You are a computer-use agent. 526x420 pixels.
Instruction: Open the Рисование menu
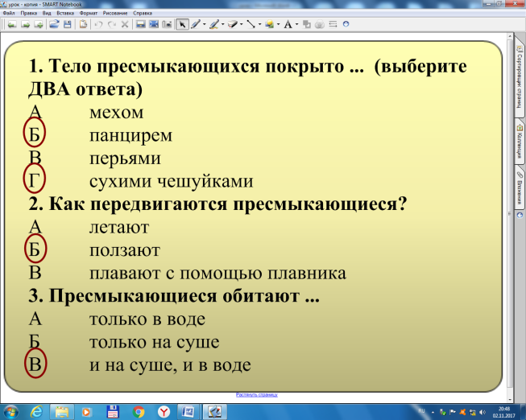(x=114, y=14)
